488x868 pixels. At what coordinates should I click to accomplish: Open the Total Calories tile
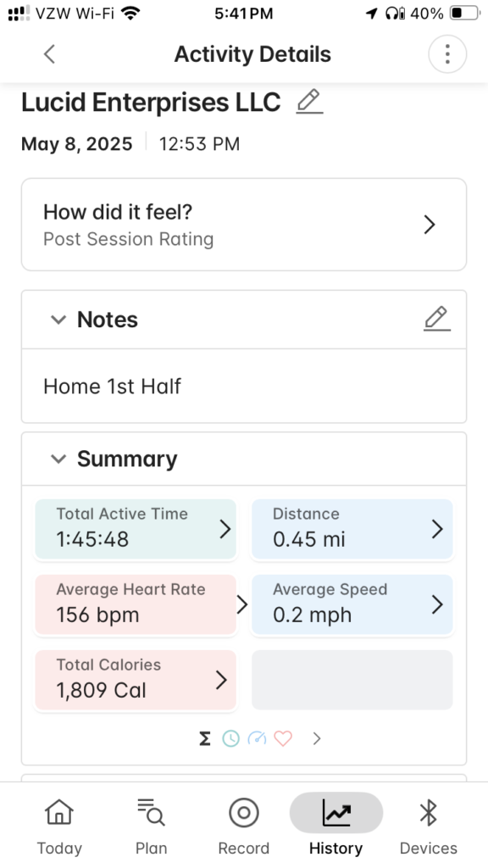click(136, 680)
